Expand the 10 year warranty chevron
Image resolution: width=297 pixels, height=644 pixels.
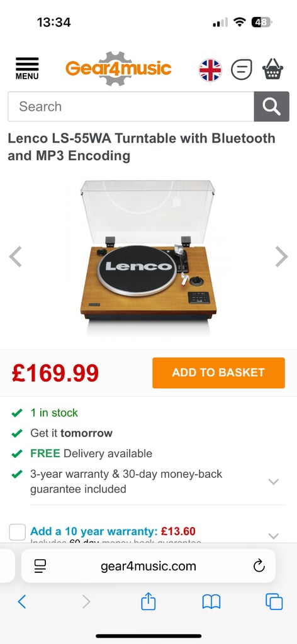tap(274, 536)
